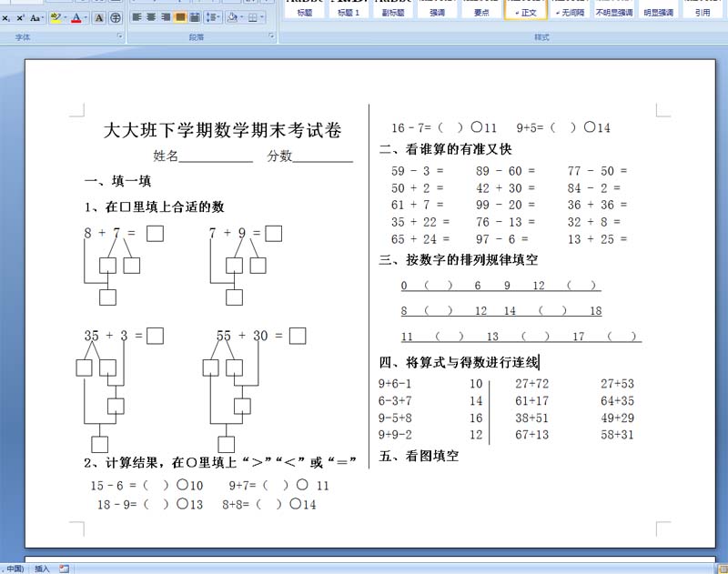Click the equation 36 + 36 =
Screen dimensions: 728x574
click(598, 205)
